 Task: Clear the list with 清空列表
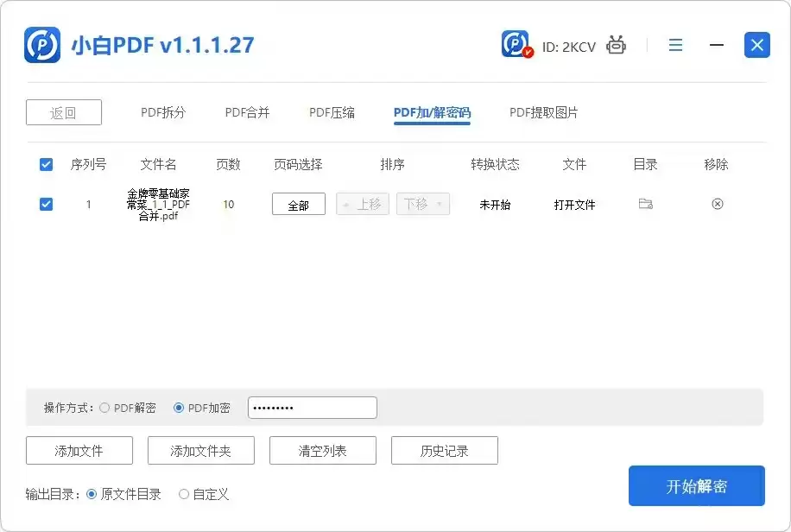[x=322, y=450]
